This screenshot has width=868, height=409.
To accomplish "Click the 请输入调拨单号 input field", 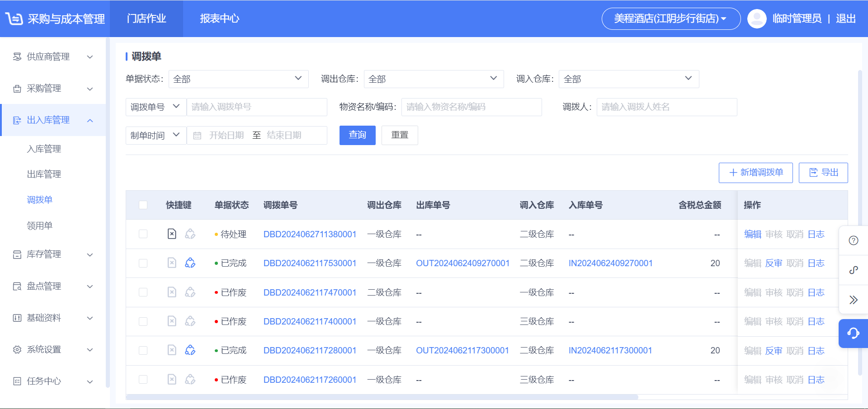I will (x=257, y=107).
